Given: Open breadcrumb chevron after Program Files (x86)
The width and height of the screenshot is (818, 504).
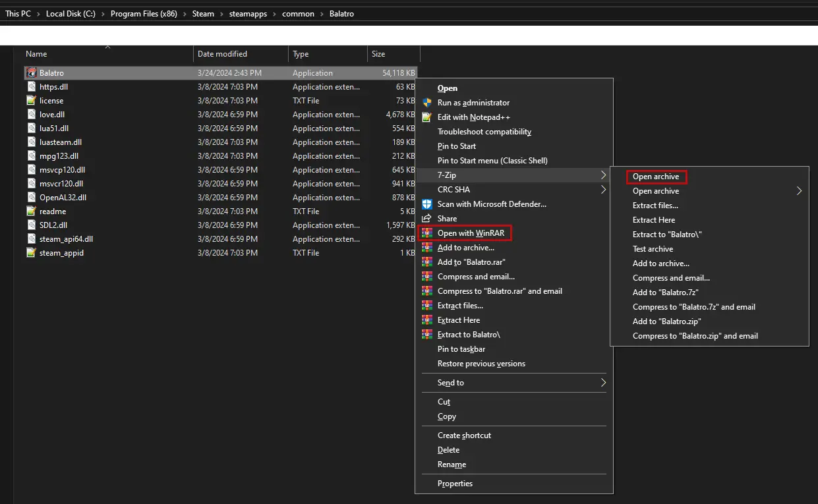Looking at the screenshot, I should tap(185, 14).
